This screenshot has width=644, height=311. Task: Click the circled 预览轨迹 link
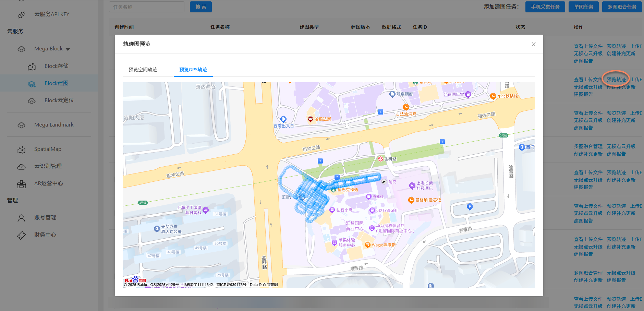(x=616, y=80)
